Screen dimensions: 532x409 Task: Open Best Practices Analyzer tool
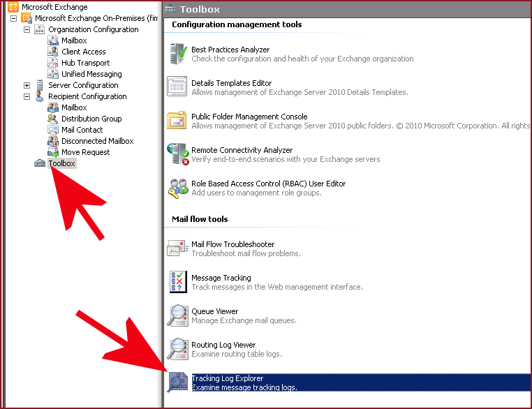click(230, 50)
